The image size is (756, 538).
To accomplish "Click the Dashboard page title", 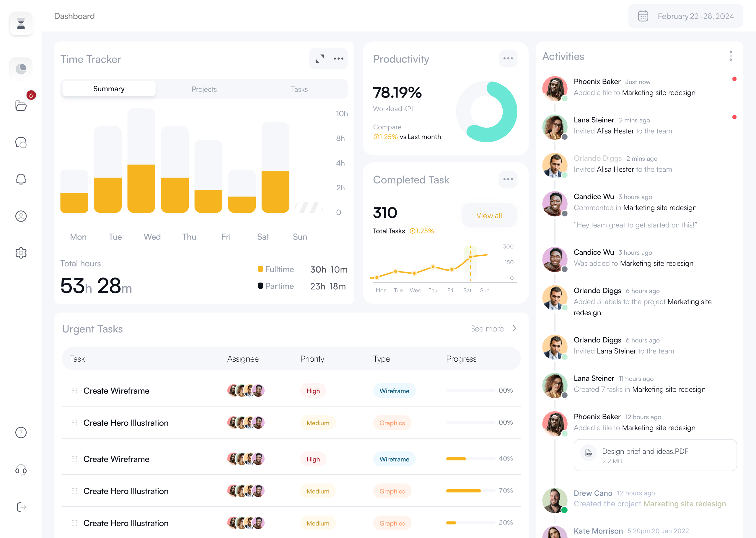I will coord(74,16).
